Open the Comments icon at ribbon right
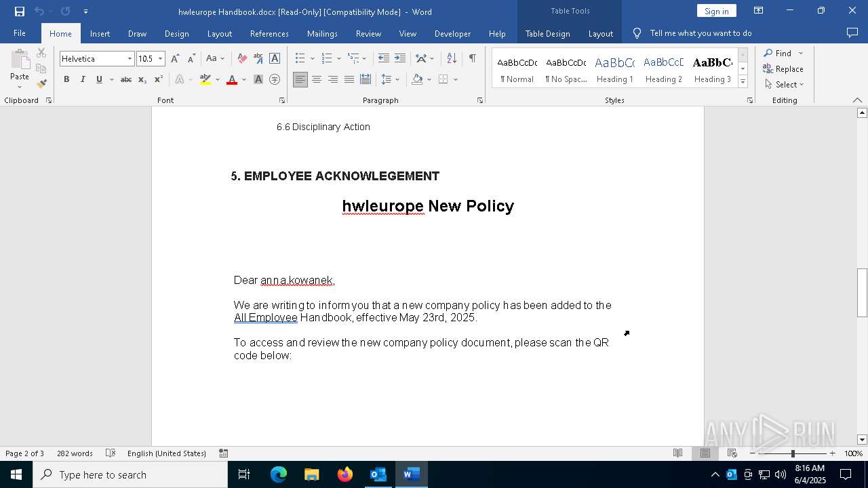868x488 pixels. pyautogui.click(x=852, y=33)
